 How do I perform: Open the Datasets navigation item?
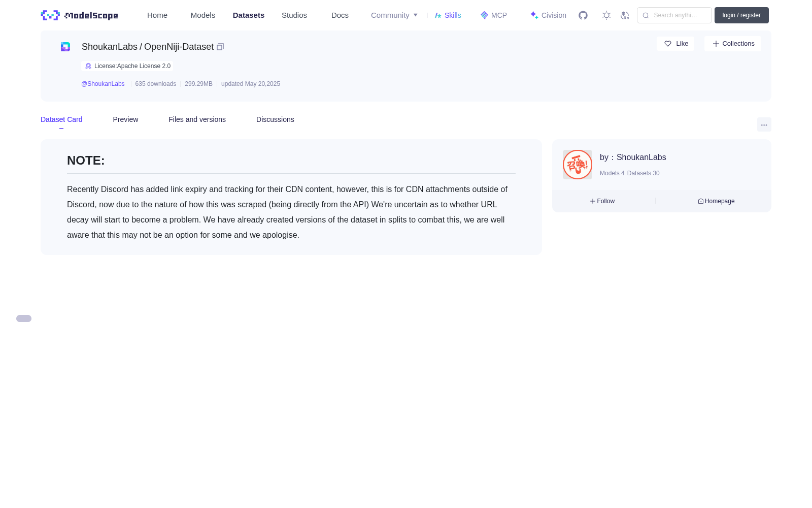tap(249, 15)
